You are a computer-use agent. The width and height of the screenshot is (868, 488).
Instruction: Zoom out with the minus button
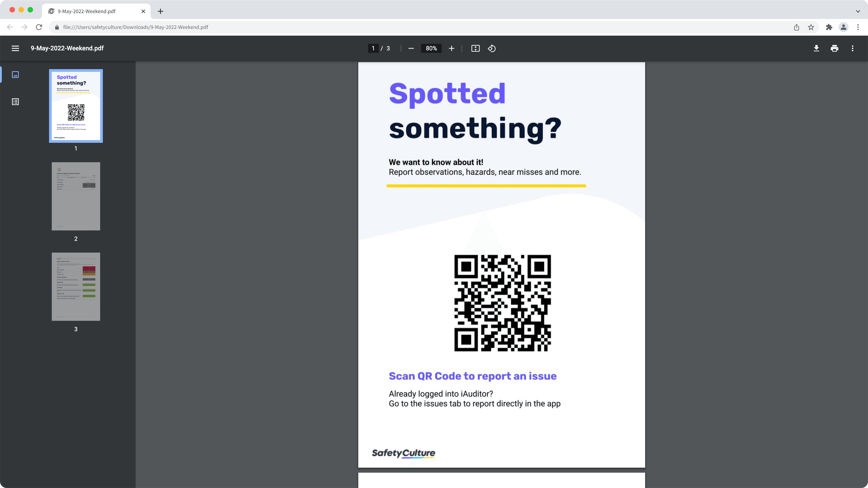coord(411,48)
